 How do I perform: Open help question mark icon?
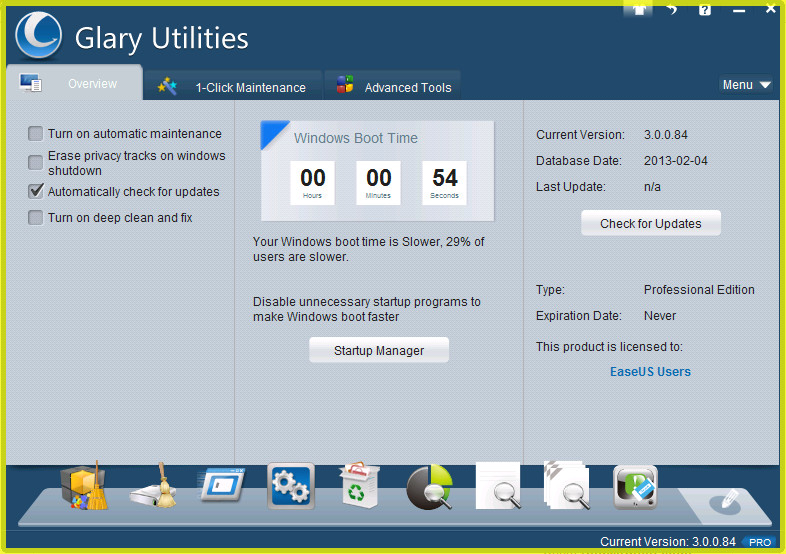coord(705,10)
